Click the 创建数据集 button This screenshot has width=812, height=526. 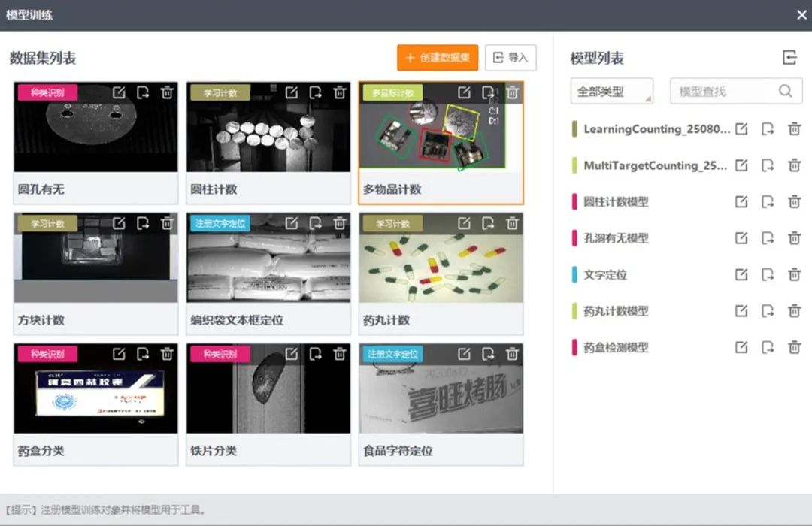(x=438, y=58)
